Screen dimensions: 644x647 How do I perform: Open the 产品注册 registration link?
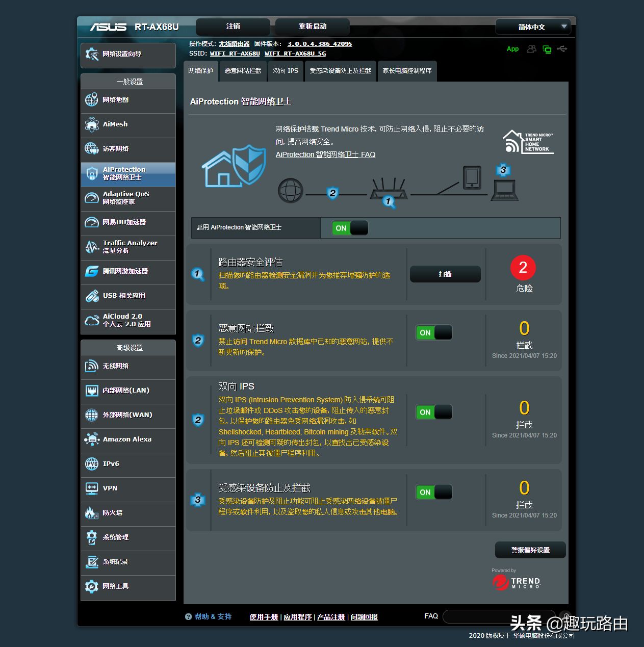coord(331,617)
